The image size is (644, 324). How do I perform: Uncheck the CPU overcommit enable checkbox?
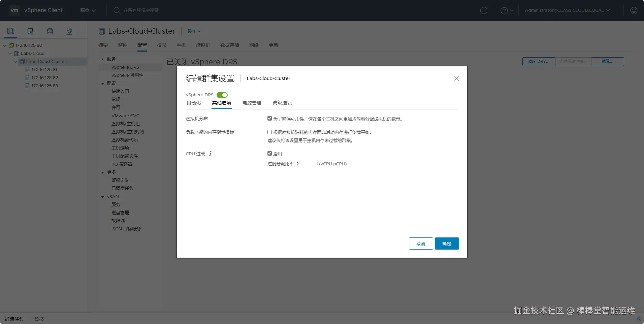269,154
